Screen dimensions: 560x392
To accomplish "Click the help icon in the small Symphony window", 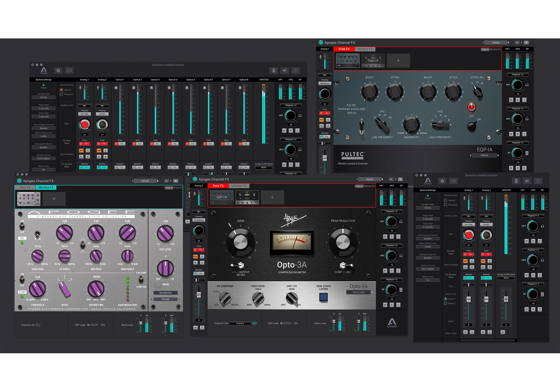I will [x=538, y=181].
